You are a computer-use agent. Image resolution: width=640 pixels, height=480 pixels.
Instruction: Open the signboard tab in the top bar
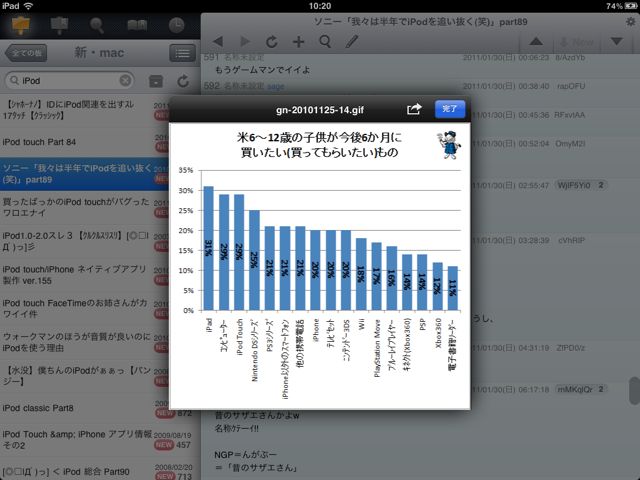[x=59, y=25]
